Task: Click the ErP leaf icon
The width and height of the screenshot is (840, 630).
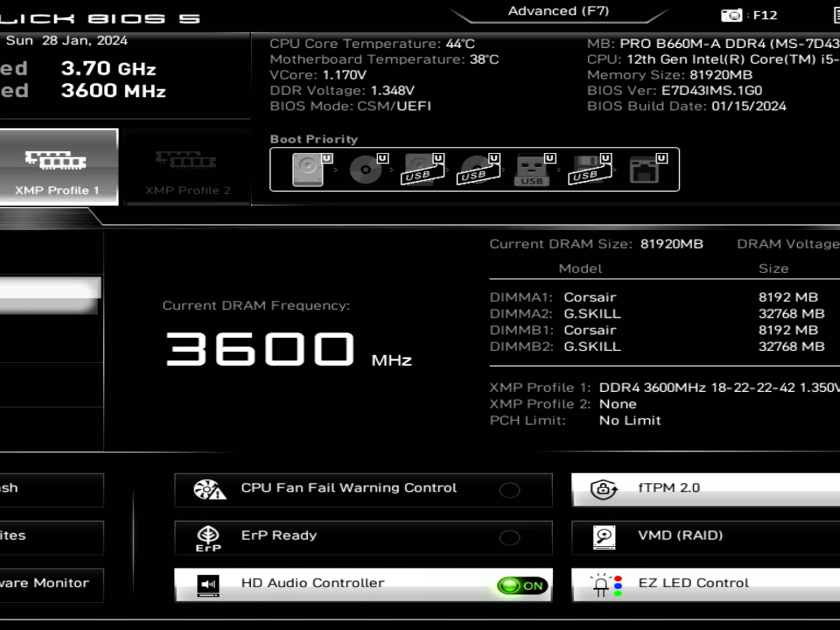Action: (x=208, y=538)
